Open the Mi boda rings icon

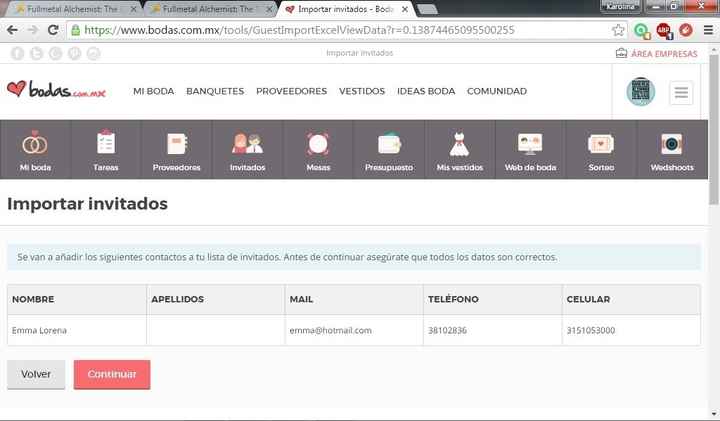pyautogui.click(x=35, y=143)
